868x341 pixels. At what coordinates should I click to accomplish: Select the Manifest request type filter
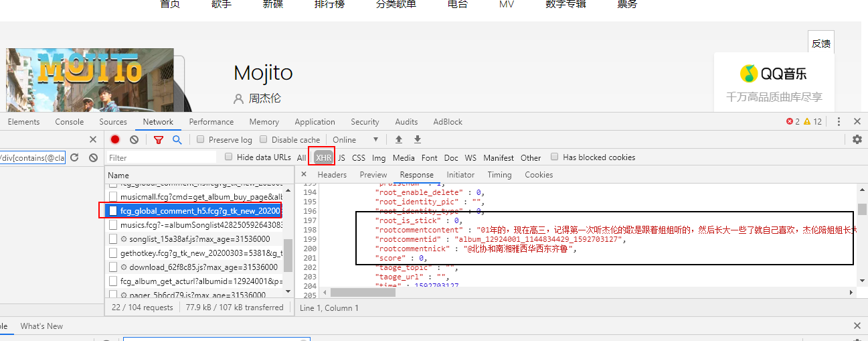(x=499, y=157)
